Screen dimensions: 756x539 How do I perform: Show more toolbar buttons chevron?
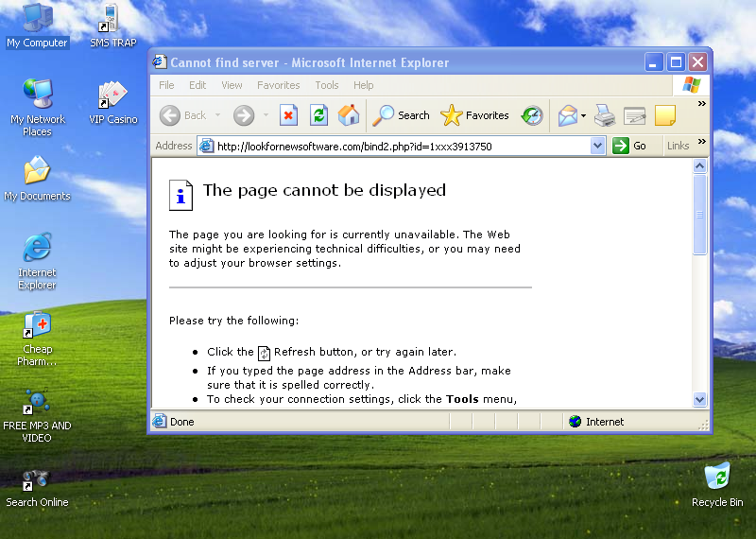pyautogui.click(x=702, y=104)
